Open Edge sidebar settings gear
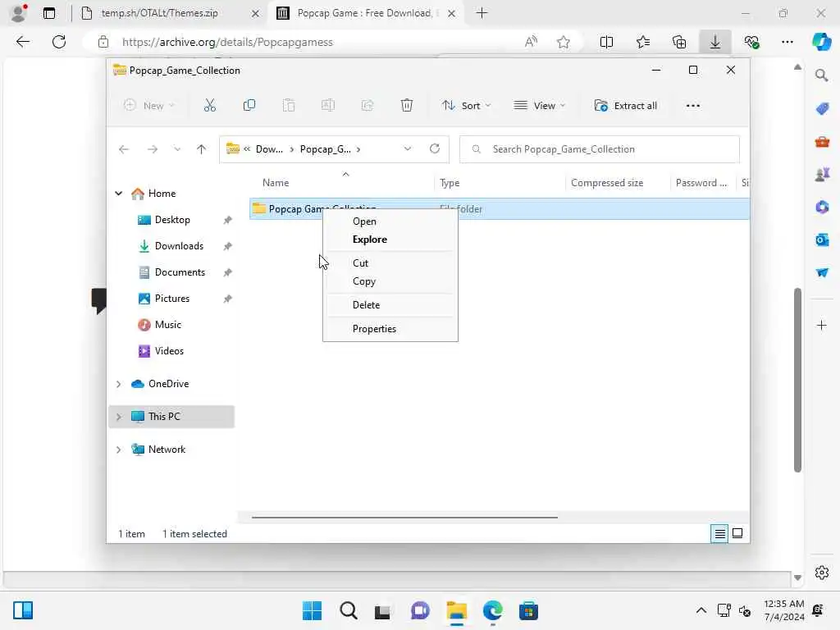The image size is (840, 630). pos(822,573)
